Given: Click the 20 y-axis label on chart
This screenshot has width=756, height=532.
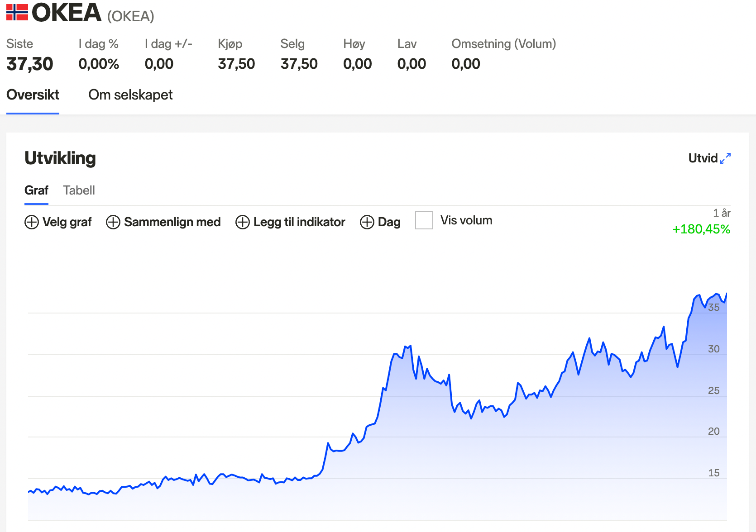Looking at the screenshot, I should tap(714, 432).
